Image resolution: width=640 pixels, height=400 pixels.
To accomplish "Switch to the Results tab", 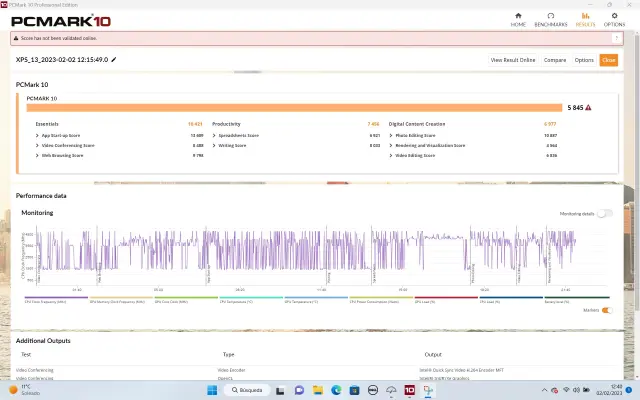I will click(585, 18).
